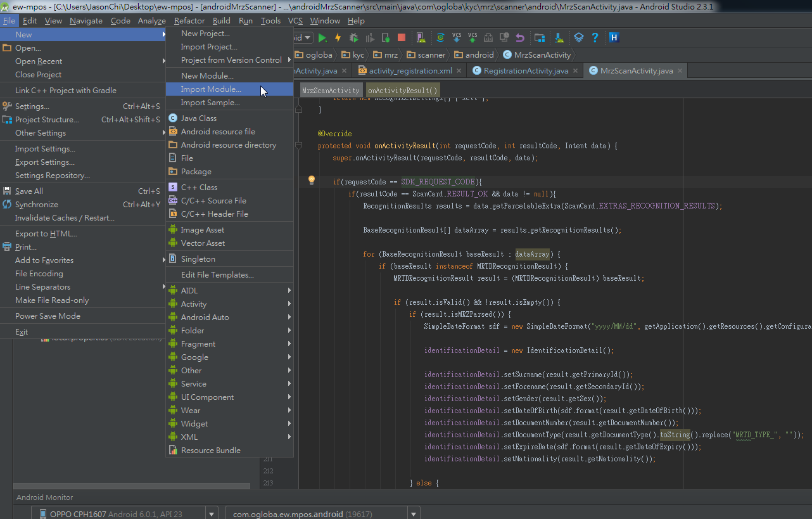Image resolution: width=812 pixels, height=519 pixels.
Task: Open the blue Help question mark icon
Action: (x=595, y=38)
